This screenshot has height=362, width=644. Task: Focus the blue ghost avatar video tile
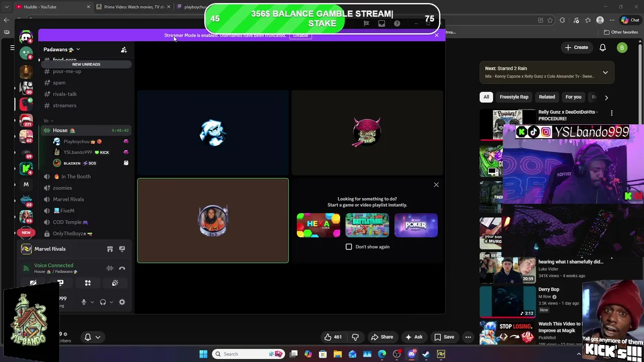point(213,133)
